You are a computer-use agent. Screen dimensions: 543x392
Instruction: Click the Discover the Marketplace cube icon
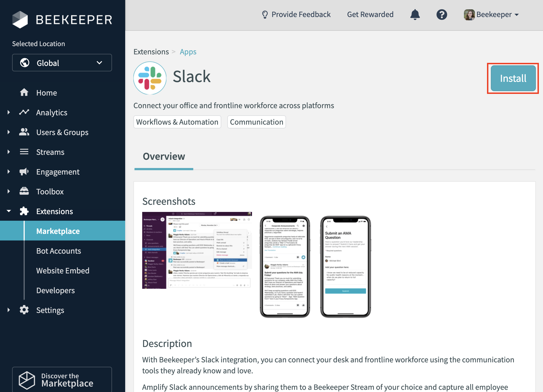pos(27,380)
